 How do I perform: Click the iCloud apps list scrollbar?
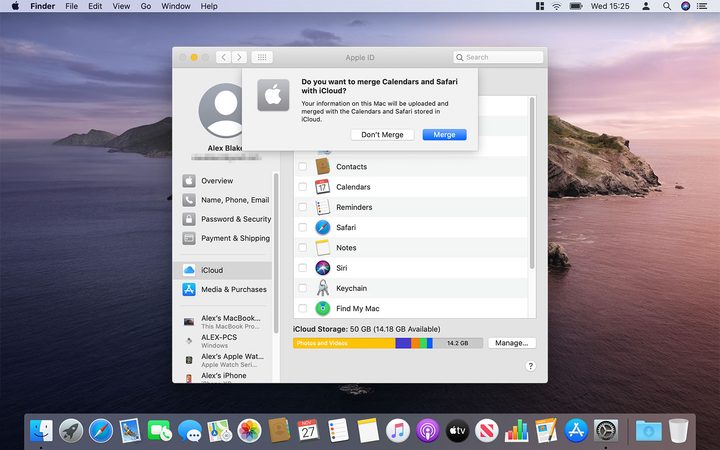point(532,183)
